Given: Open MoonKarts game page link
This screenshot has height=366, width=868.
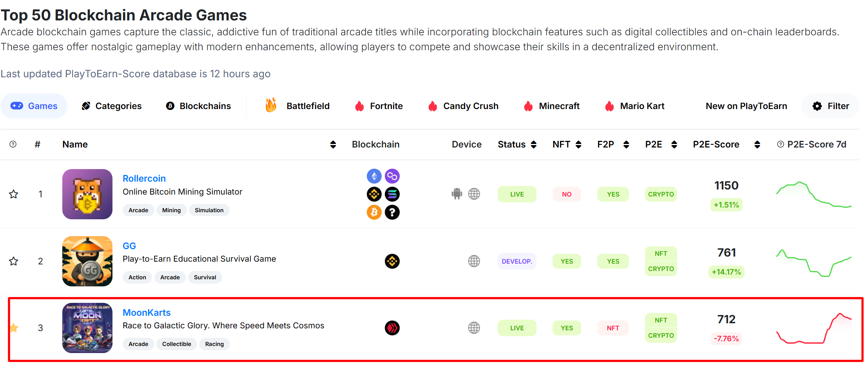Looking at the screenshot, I should tap(147, 313).
